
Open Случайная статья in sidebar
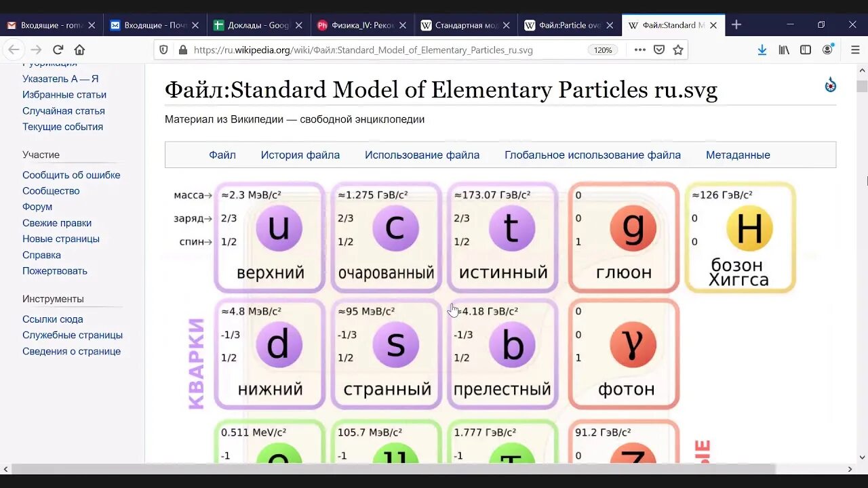64,110
